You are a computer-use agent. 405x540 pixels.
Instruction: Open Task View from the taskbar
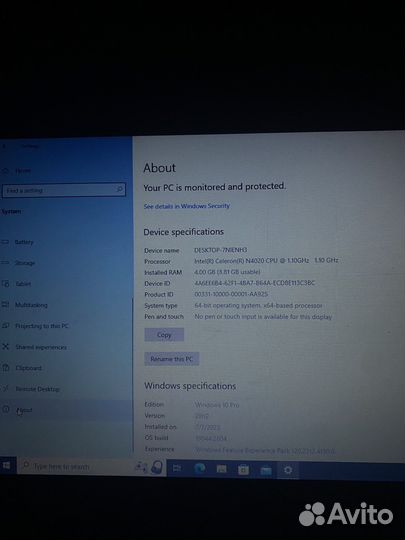click(177, 468)
